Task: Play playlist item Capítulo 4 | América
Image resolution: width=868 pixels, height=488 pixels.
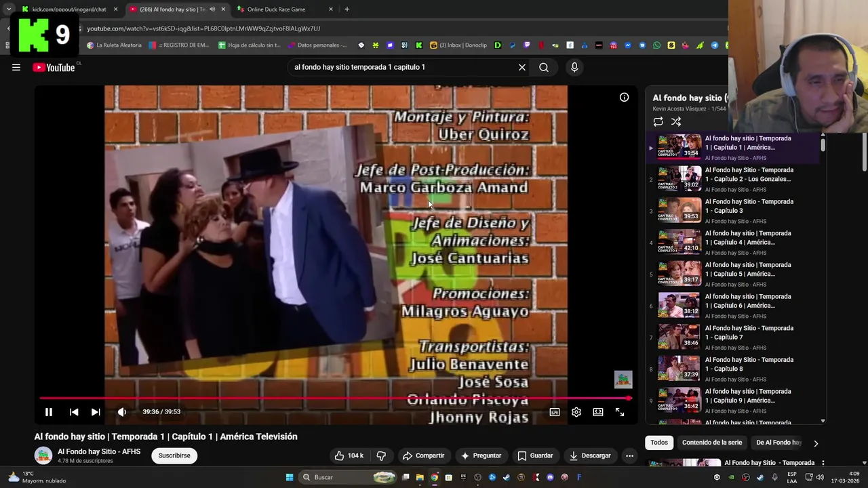Action: [x=734, y=243]
